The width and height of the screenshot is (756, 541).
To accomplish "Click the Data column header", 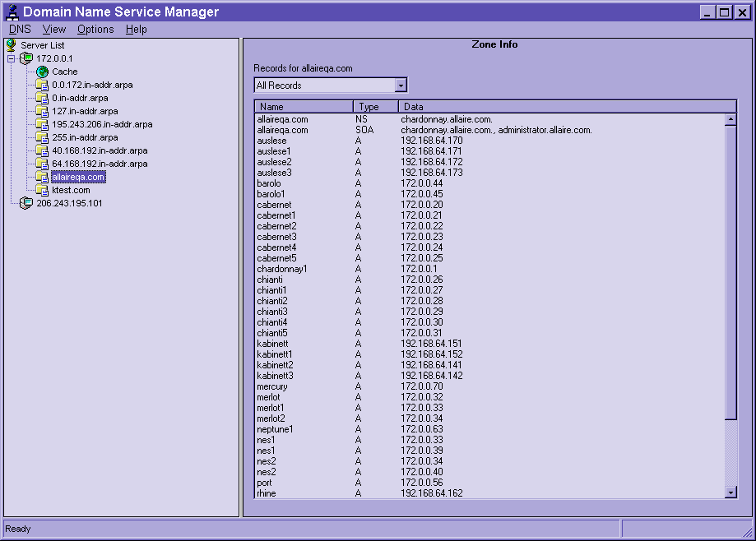I will pyautogui.click(x=566, y=107).
